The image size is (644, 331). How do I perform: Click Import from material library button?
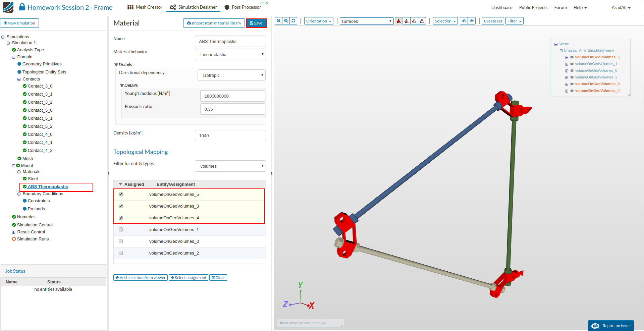tap(214, 23)
